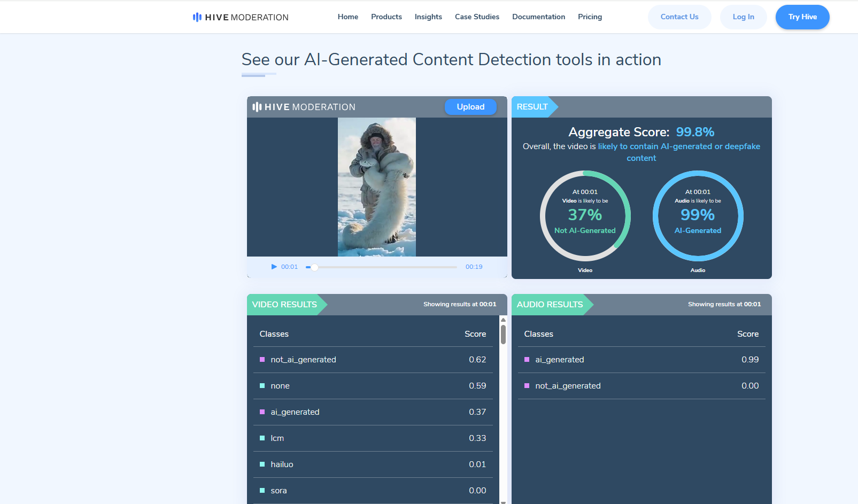Open the Documentation link
The width and height of the screenshot is (858, 504).
(x=538, y=17)
